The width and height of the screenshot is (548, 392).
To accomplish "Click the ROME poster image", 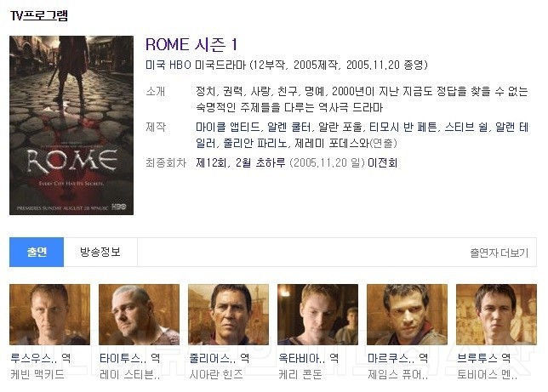I will point(71,125).
